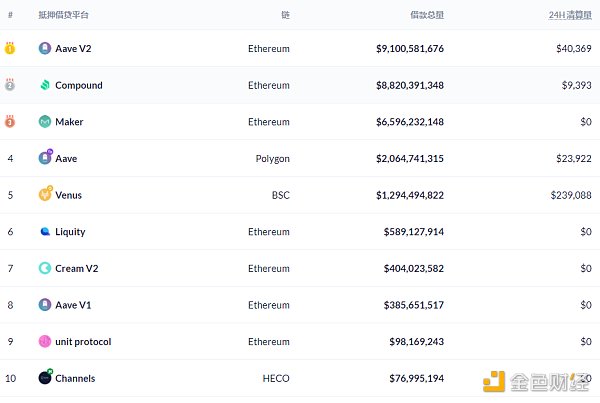Image resolution: width=600 pixels, height=403 pixels.
Task: Select rank number 4
Action: coord(10,158)
